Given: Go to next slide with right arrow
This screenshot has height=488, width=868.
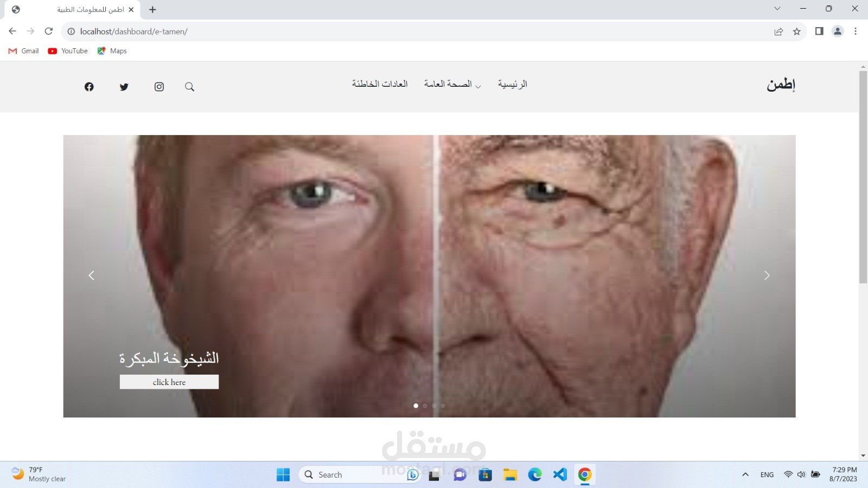Looking at the screenshot, I should click(767, 275).
